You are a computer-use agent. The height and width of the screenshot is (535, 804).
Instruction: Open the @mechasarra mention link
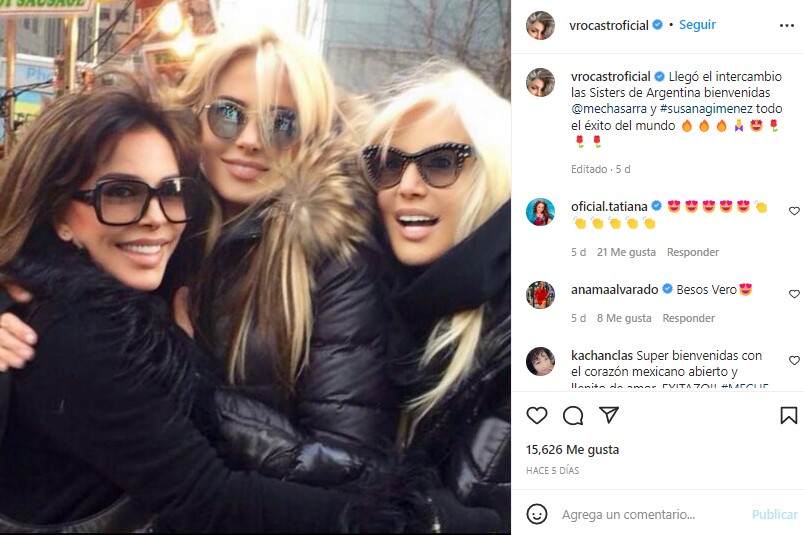pos(609,109)
